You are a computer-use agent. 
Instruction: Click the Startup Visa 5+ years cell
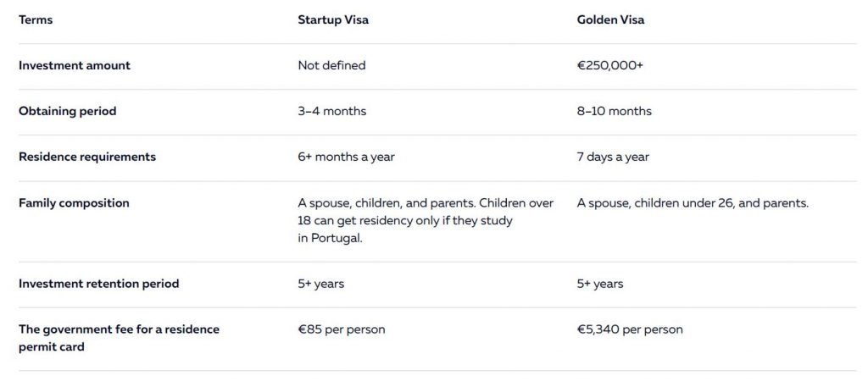click(x=321, y=284)
